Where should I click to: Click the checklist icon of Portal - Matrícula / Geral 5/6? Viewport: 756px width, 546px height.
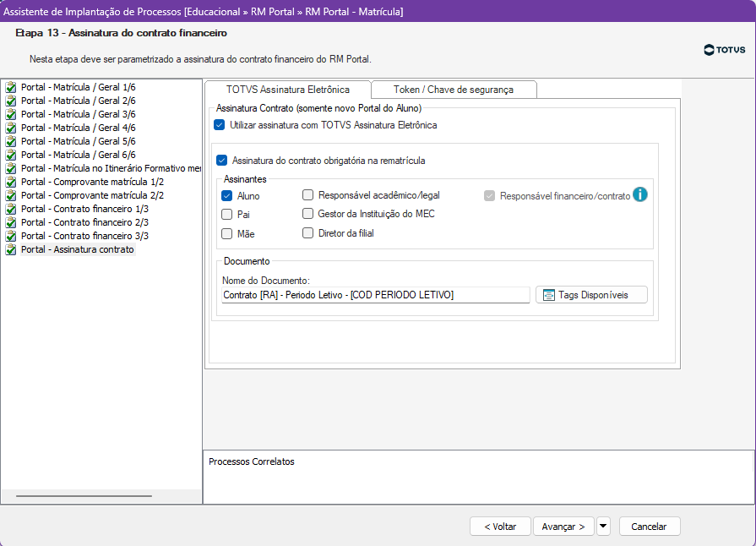pos(11,141)
